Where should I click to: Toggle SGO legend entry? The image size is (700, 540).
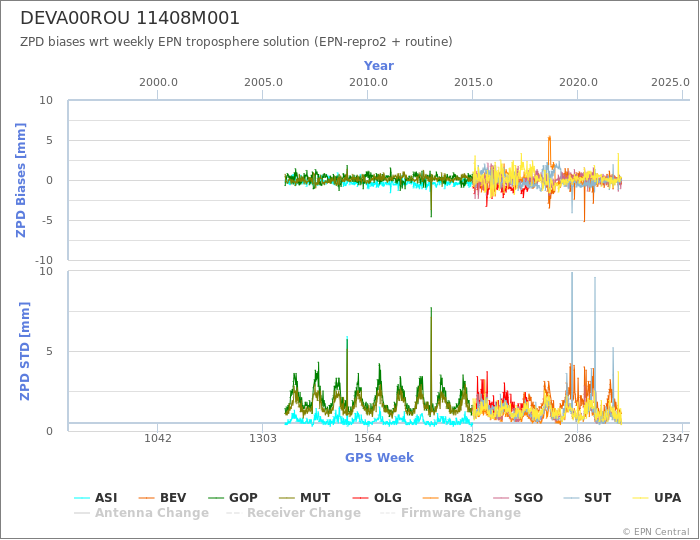coord(517,498)
